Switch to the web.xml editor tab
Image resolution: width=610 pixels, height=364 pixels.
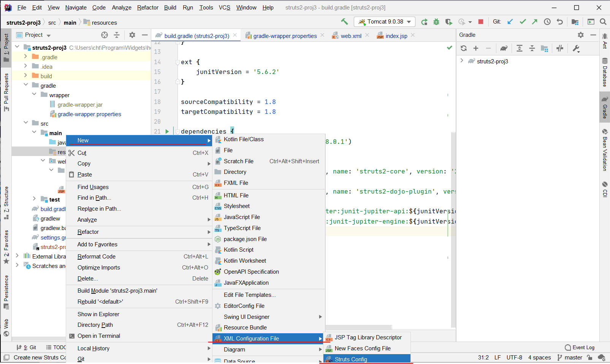coord(351,36)
